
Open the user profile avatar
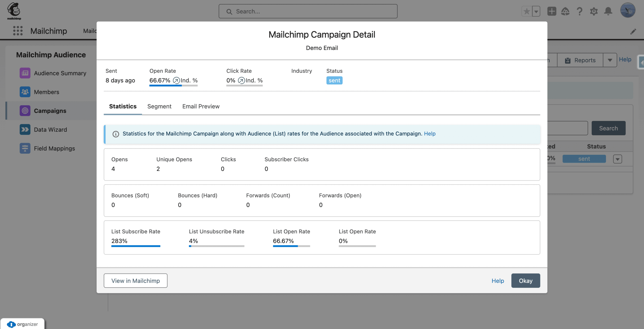[x=628, y=10]
